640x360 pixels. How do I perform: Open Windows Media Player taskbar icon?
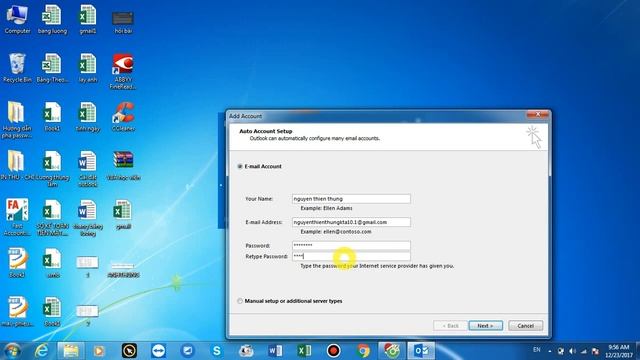(x=98, y=351)
